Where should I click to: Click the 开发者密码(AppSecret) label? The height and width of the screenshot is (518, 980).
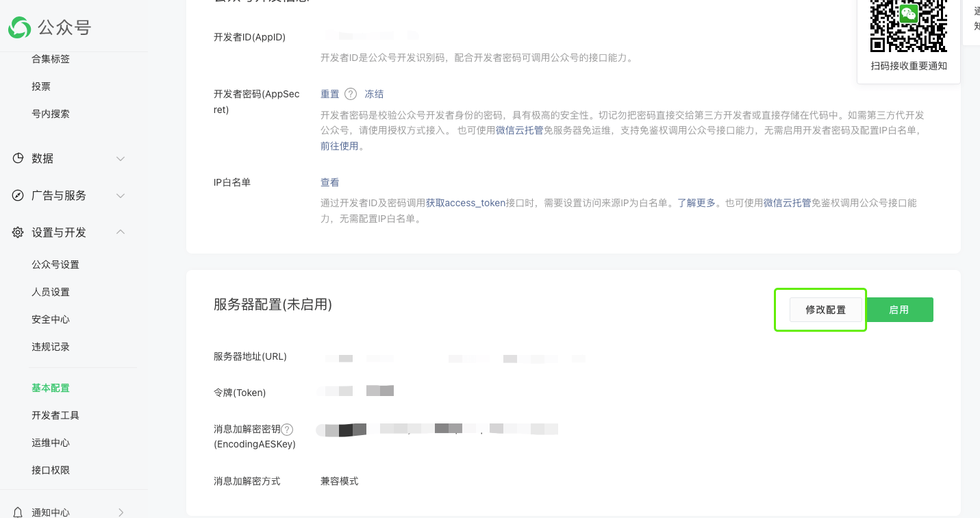tap(257, 101)
